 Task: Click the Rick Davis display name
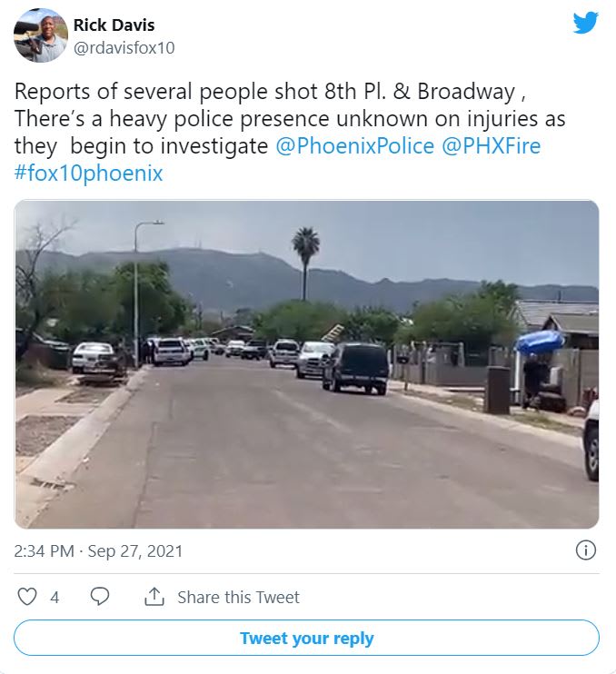click(114, 25)
